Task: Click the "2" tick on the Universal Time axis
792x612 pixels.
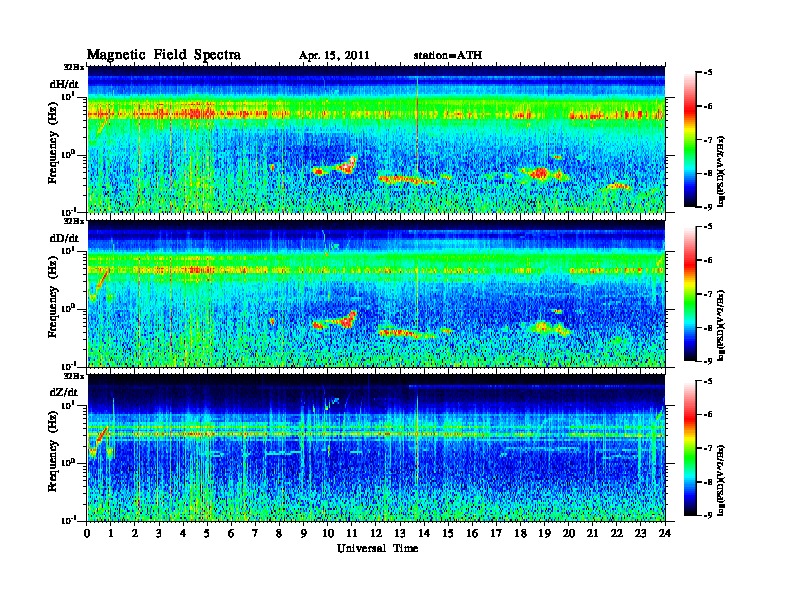Action: click(135, 534)
